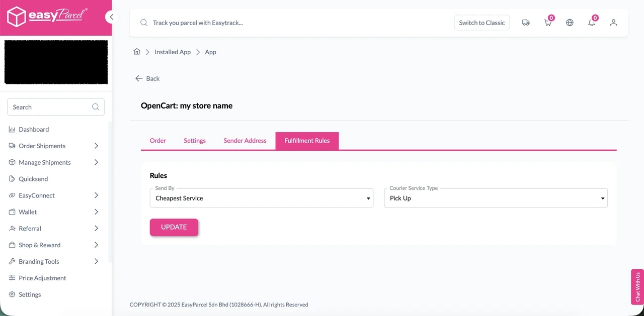Screen dimensions: 644x316
Task: Open the Chat With Us panel
Action: click(x=637, y=287)
